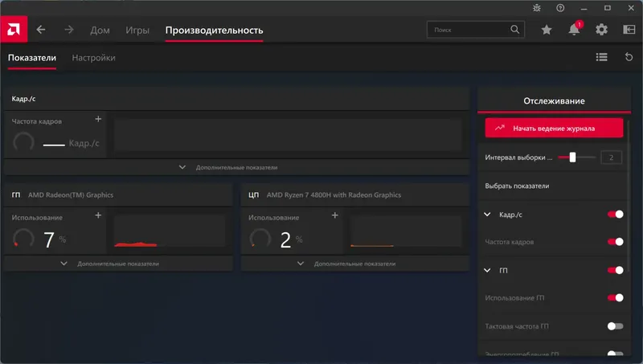
Task: Toggle the Частота кадров switch
Action: coord(615,242)
